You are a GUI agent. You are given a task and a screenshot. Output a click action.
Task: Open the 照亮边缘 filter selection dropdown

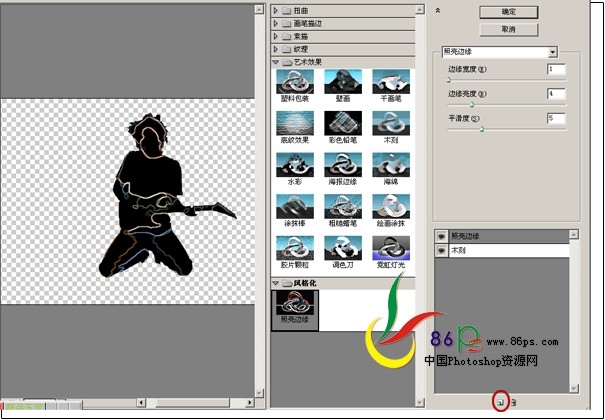[x=553, y=52]
